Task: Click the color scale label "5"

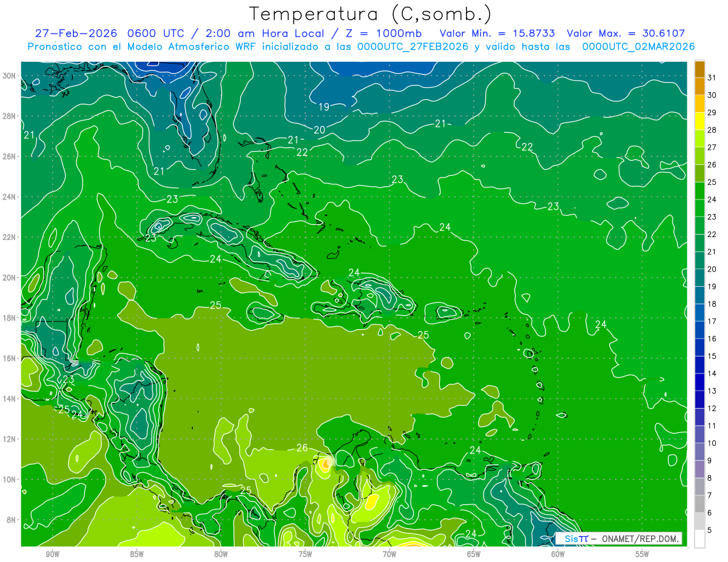Action: 710,530
